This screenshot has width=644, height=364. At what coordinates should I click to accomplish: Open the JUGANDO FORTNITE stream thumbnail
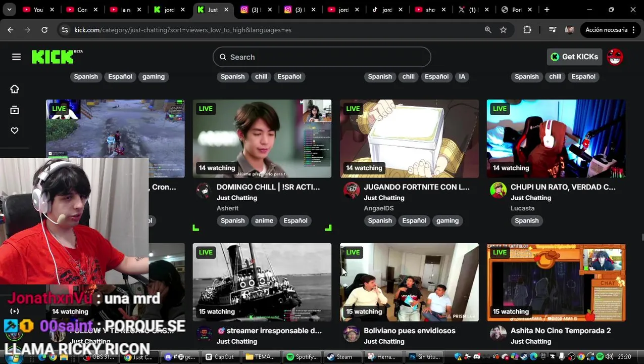click(x=409, y=139)
